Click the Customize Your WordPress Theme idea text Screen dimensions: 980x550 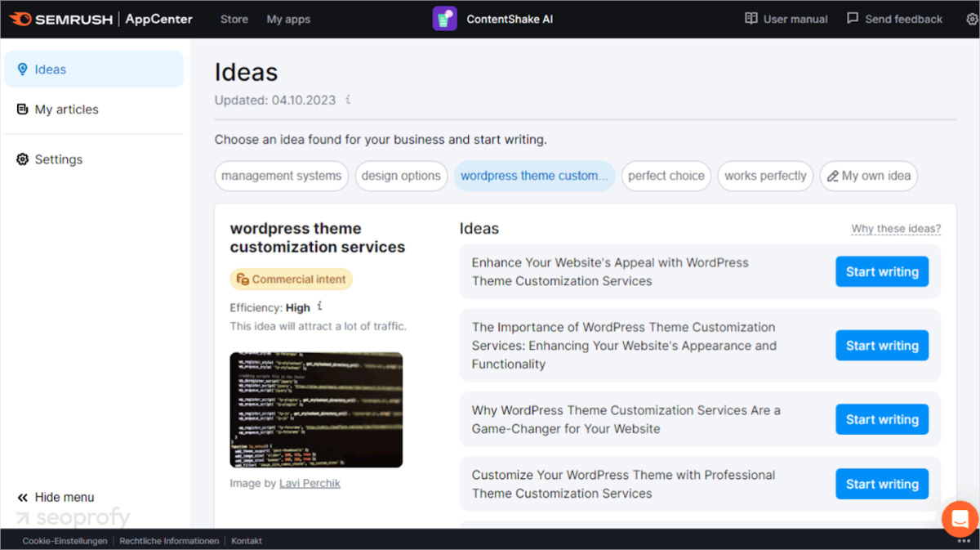tap(623, 484)
